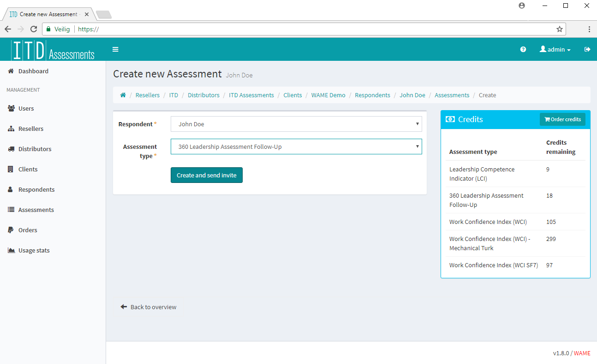Navigate to Distributors via sidebar icon
Image resolution: width=597 pixels, height=364 pixels.
35,149
